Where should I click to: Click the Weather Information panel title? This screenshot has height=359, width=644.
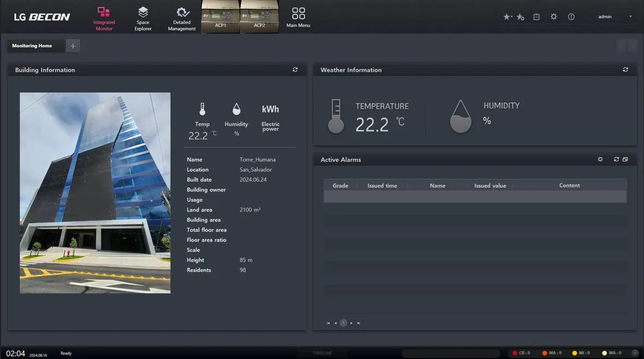click(x=351, y=70)
